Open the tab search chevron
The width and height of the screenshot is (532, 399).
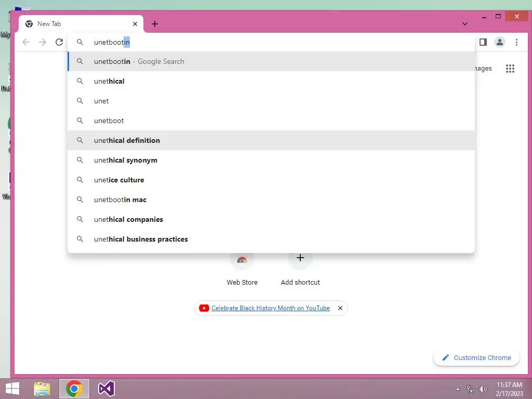[x=465, y=24]
